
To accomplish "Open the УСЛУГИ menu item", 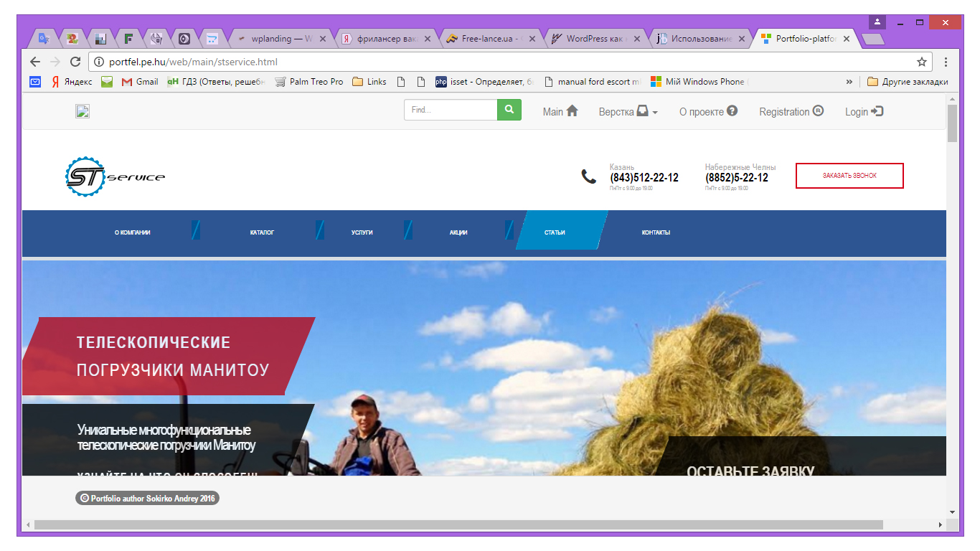I will 362,232.
